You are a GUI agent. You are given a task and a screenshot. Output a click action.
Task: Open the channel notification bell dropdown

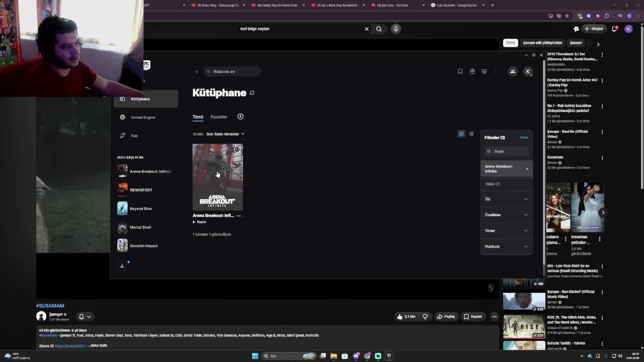point(85,317)
